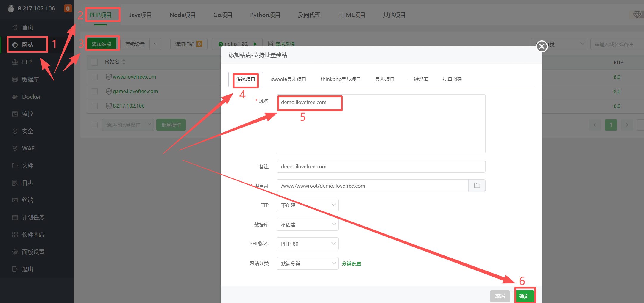This screenshot has width=644, height=303.
Task: Toggle sort arrows next to 网站名 column
Action: coord(124,62)
